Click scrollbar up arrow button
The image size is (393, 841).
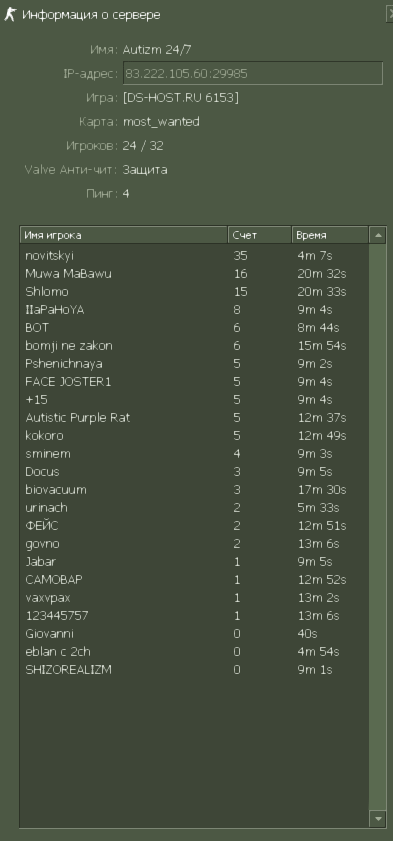pos(378,235)
